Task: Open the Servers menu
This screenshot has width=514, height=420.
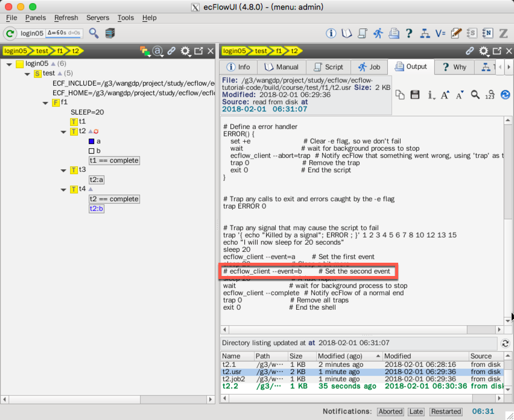Action: coord(98,17)
